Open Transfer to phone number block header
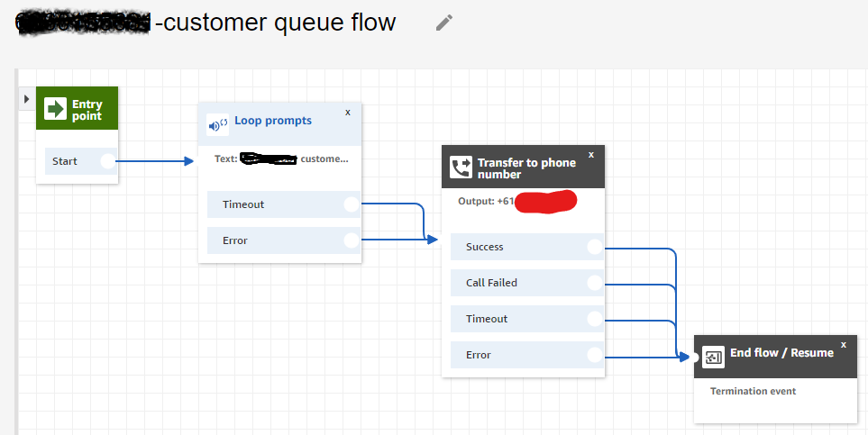868x435 pixels. [x=523, y=167]
